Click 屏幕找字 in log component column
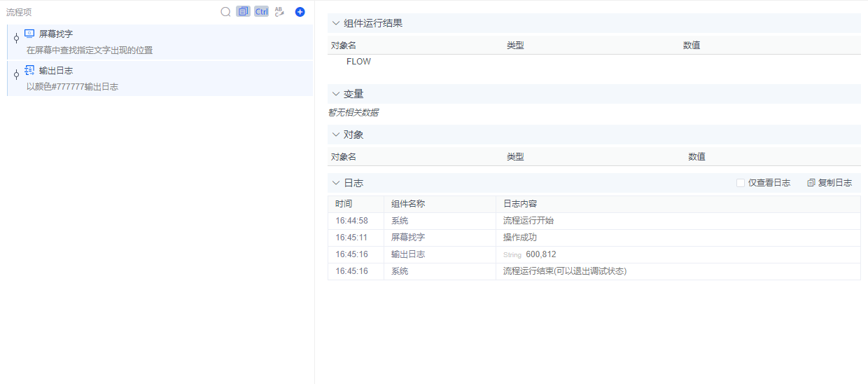 point(408,238)
